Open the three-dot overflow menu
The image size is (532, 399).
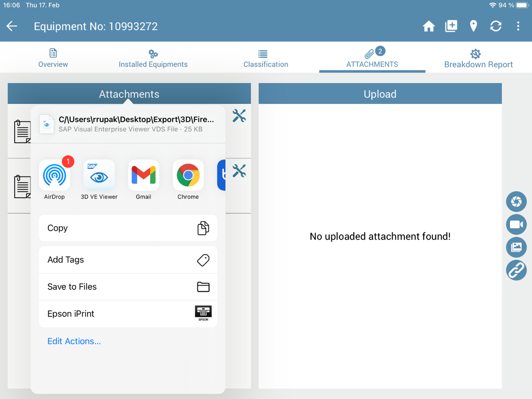(518, 26)
